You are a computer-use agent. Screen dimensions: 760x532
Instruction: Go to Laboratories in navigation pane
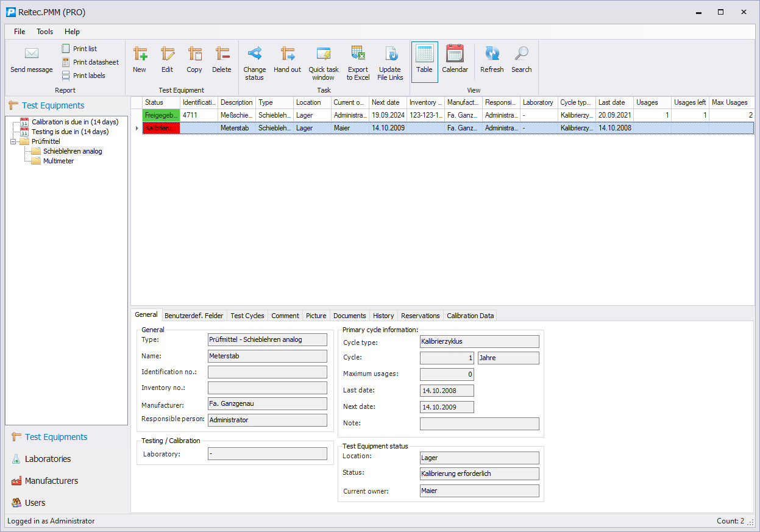click(x=48, y=459)
